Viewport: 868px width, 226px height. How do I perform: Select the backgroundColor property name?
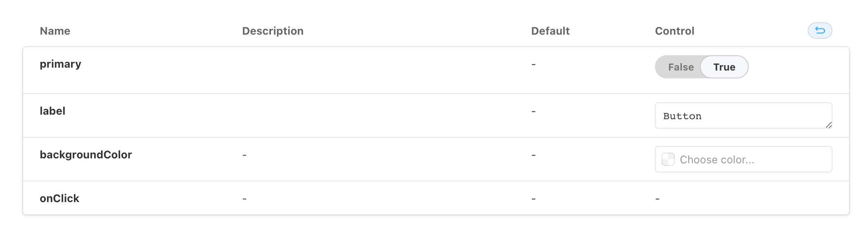tap(86, 155)
